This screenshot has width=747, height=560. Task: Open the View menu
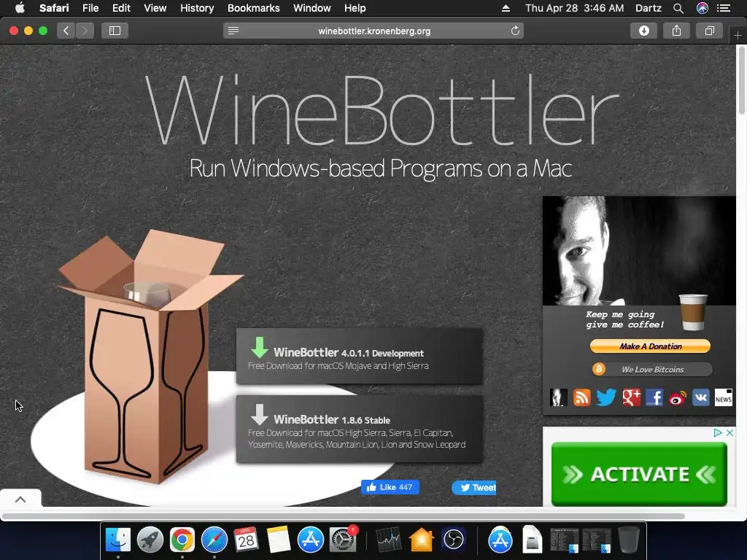point(155,8)
